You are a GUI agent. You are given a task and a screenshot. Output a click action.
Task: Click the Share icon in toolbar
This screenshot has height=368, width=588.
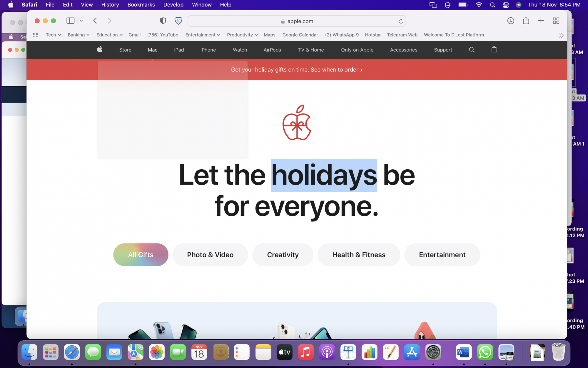[x=526, y=21]
